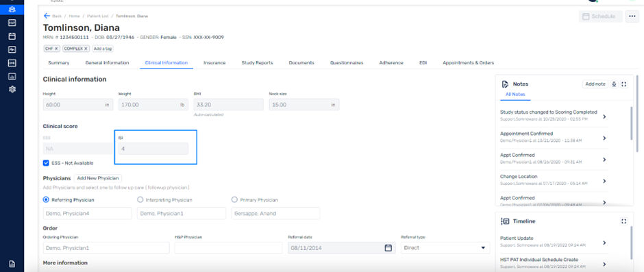Uncheck ESS - Not Available

(46, 163)
